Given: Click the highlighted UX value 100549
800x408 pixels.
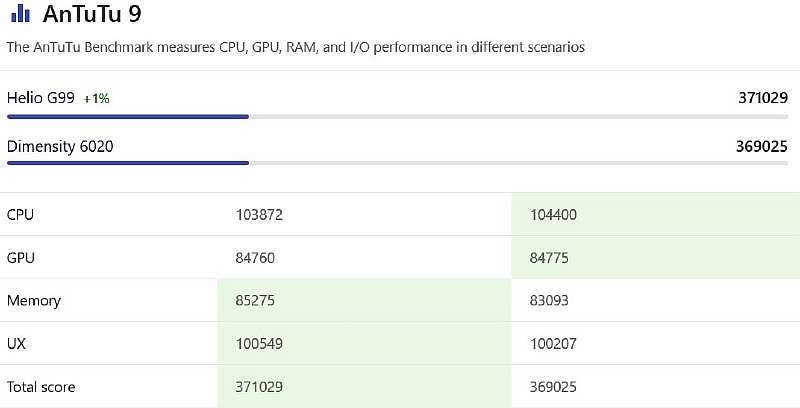Looking at the screenshot, I should pyautogui.click(x=259, y=344).
